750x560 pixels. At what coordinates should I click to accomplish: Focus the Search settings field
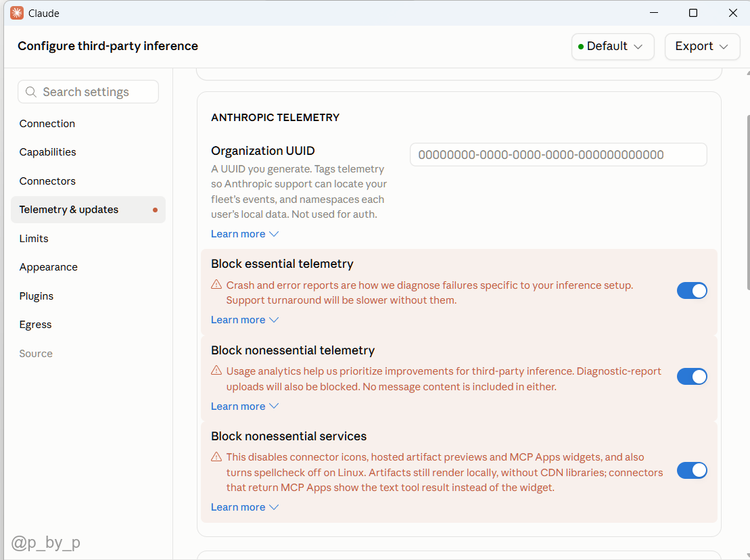click(88, 92)
